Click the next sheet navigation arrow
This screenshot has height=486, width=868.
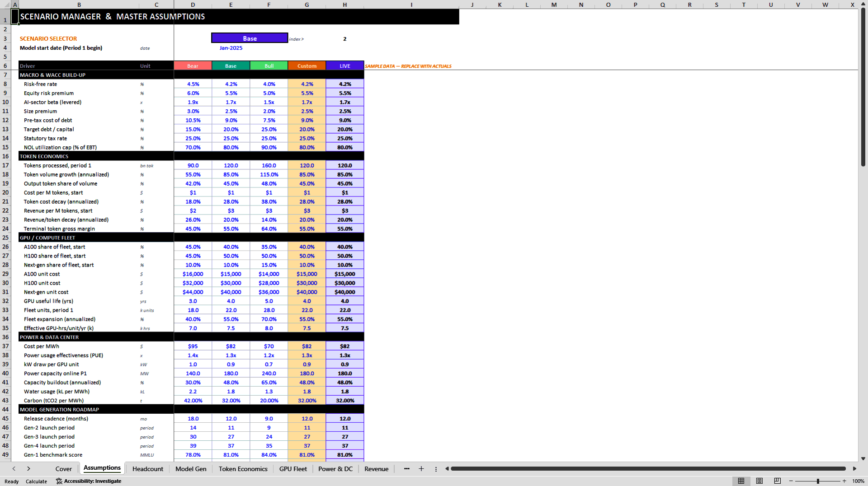[x=28, y=469]
